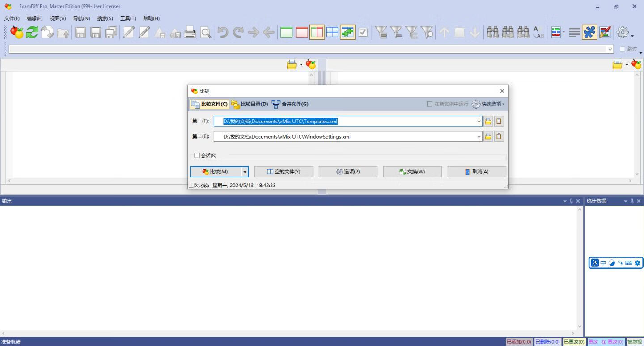Image resolution: width=644 pixels, height=346 pixels.
Task: Swap files with 交换(W) button
Action: pyautogui.click(x=412, y=172)
